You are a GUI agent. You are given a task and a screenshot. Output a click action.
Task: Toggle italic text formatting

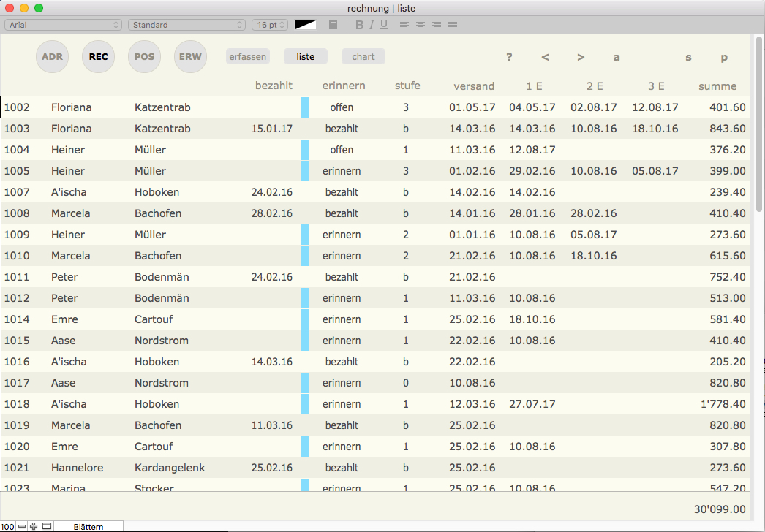pos(372,25)
